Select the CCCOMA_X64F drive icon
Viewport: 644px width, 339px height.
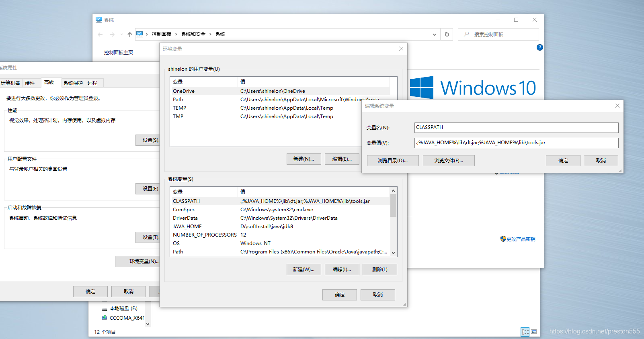pyautogui.click(x=105, y=318)
